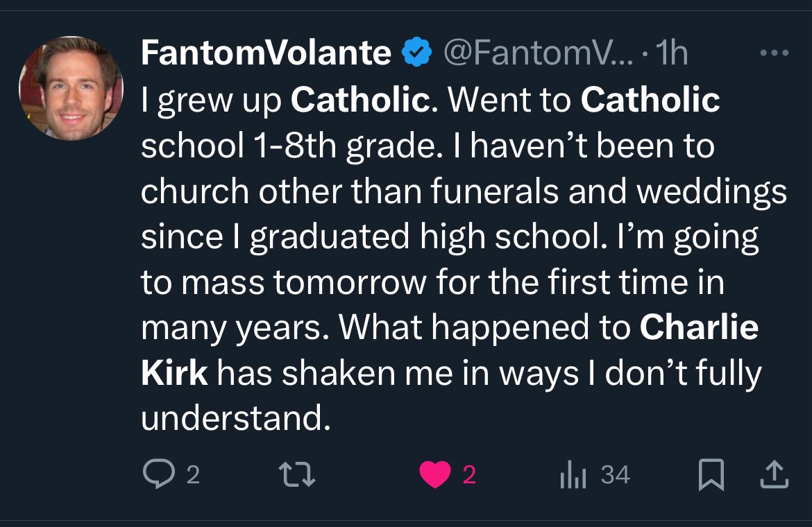Image resolution: width=812 pixels, height=527 pixels.
Task: Click bold 'Catholic' after 'Went to'
Action: pos(650,101)
